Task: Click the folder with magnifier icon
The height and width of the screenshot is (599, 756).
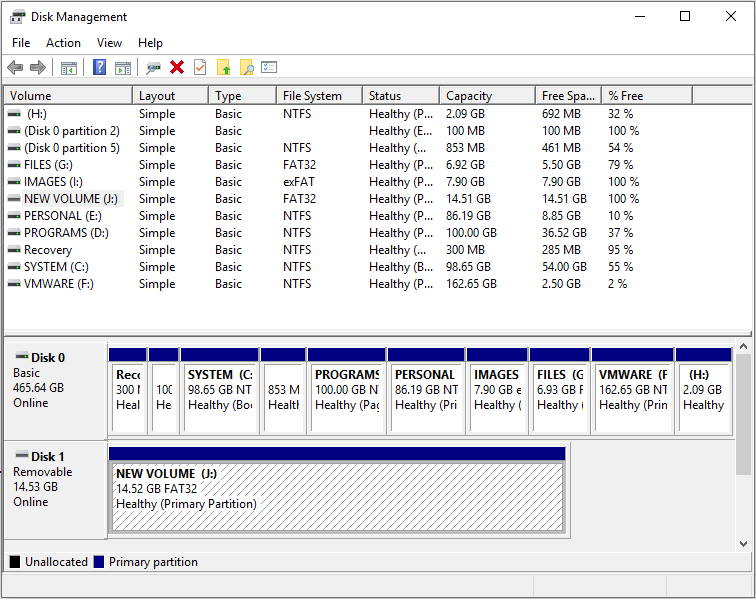Action: tap(247, 68)
